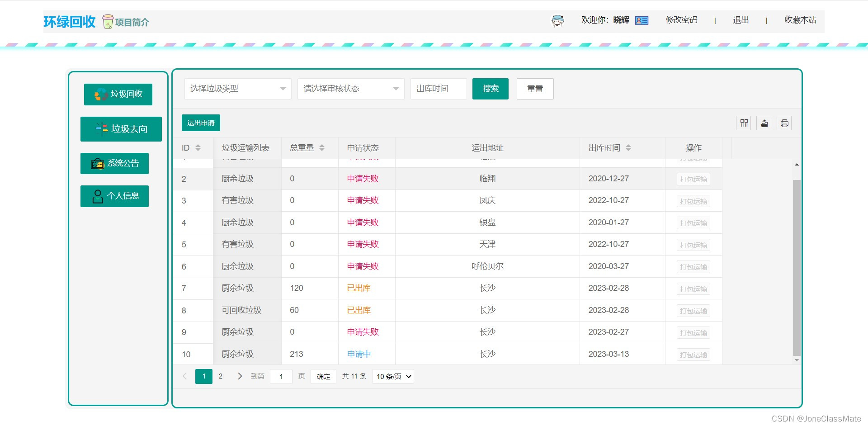
Task: Click 已出库 status in row 7
Action: [x=359, y=288]
